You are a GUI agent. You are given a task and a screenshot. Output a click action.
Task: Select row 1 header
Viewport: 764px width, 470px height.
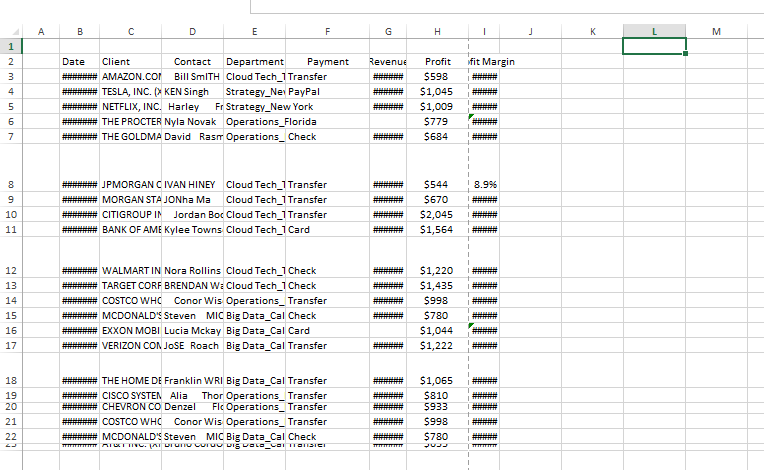tap(11, 47)
